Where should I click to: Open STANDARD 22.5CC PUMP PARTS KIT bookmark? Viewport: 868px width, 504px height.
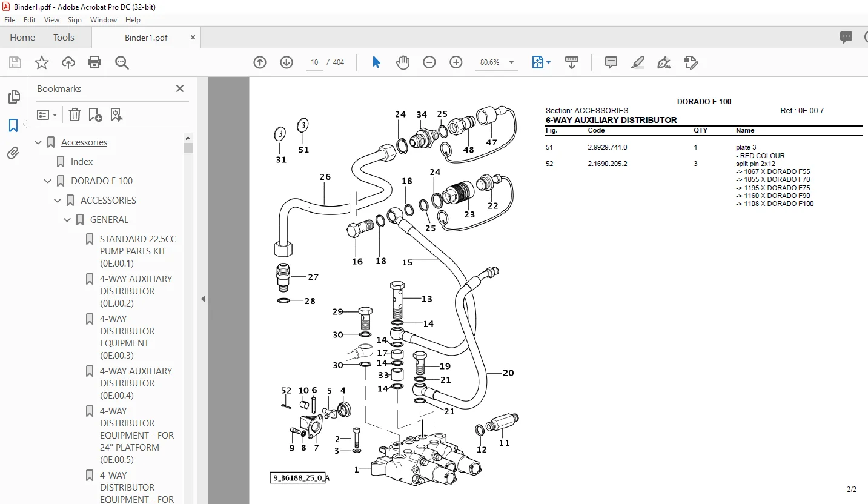(138, 251)
